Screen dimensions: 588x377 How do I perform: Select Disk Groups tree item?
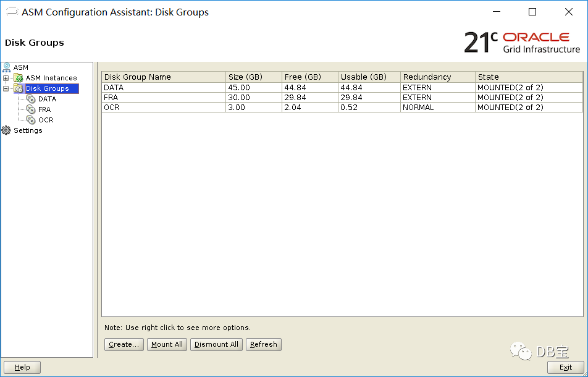point(47,88)
